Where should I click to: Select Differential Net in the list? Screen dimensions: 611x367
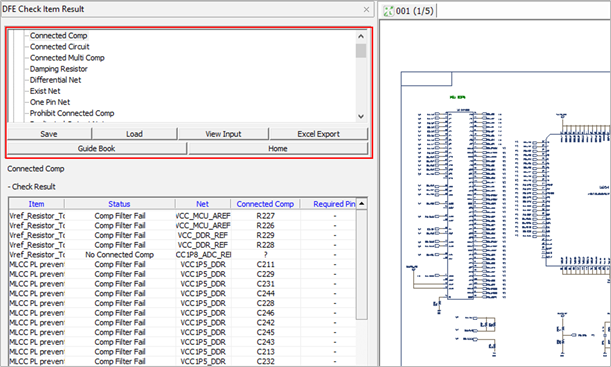pos(55,80)
